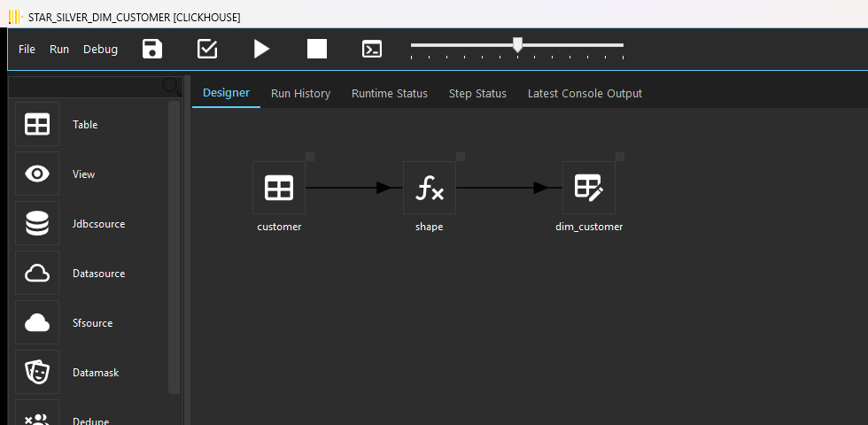Open the Runtime Status tab
This screenshot has height=425, width=868.
pyautogui.click(x=390, y=94)
